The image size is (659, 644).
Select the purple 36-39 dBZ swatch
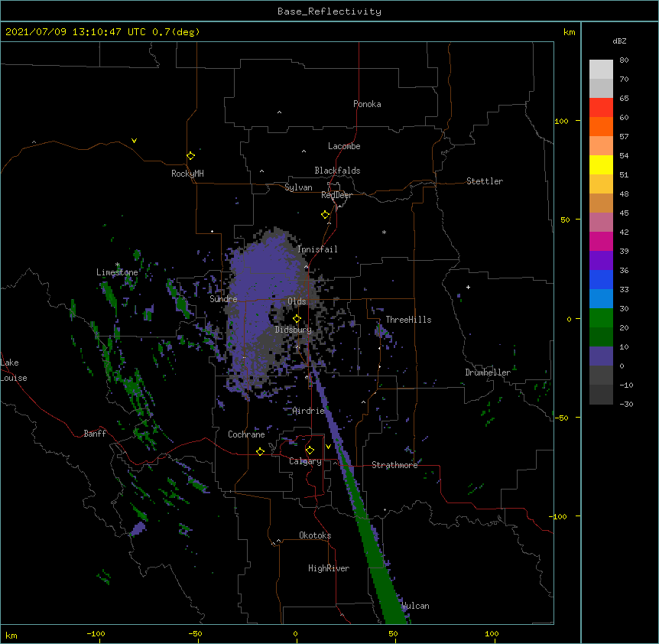coord(601,261)
